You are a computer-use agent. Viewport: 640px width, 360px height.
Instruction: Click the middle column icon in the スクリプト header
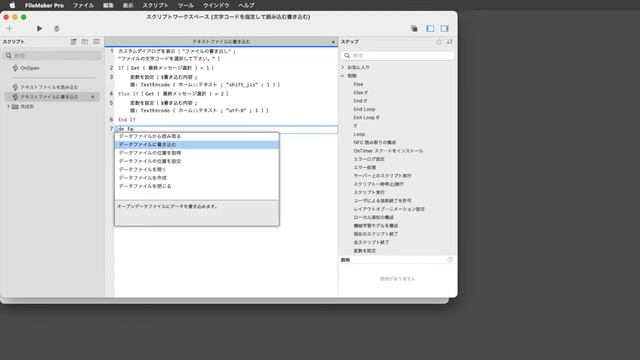(x=85, y=42)
